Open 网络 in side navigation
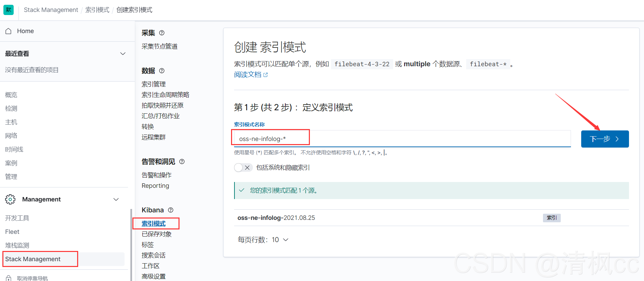Viewport: 644px width, 281px height. tap(11, 136)
